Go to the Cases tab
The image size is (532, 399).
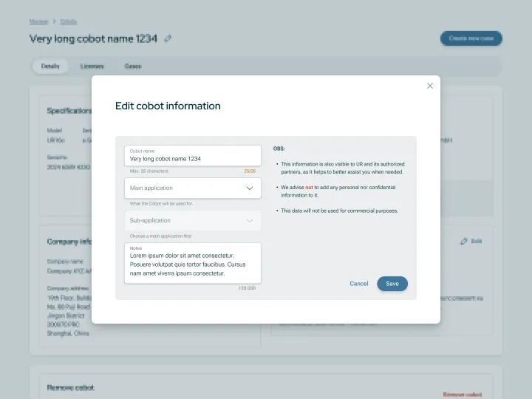point(133,66)
